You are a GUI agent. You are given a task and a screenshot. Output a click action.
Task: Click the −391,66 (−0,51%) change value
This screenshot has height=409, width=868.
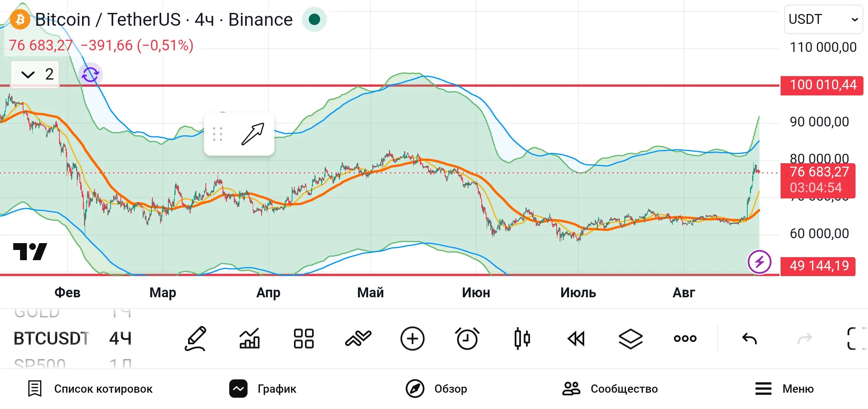[137, 45]
